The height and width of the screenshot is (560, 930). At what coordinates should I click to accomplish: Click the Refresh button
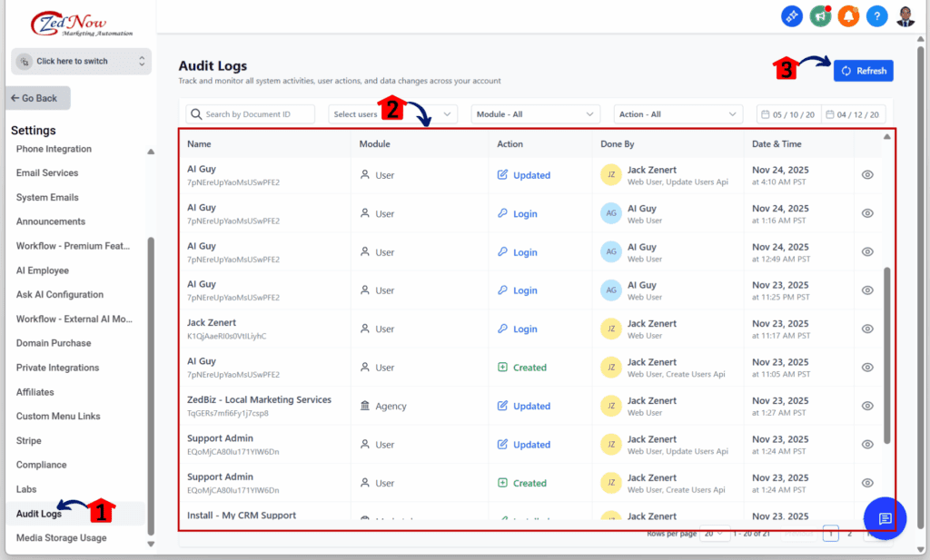point(863,71)
